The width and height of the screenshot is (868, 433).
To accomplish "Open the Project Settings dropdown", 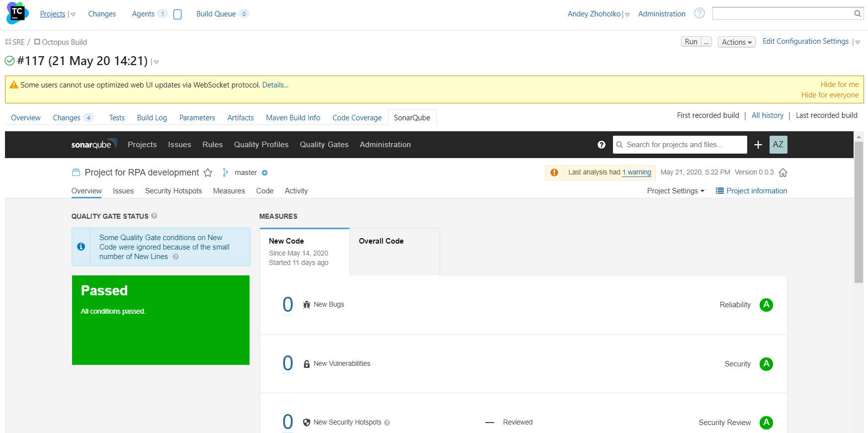I will click(x=676, y=191).
